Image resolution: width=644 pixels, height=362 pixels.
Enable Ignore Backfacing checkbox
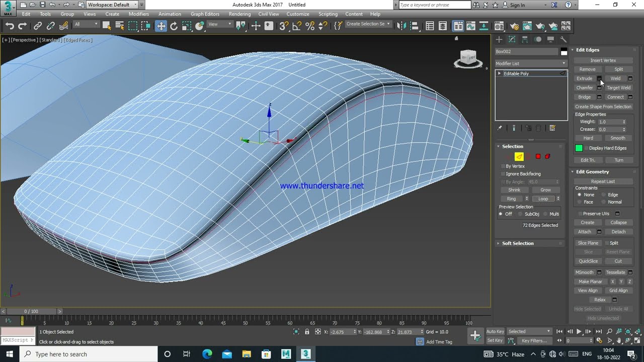pyautogui.click(x=503, y=174)
